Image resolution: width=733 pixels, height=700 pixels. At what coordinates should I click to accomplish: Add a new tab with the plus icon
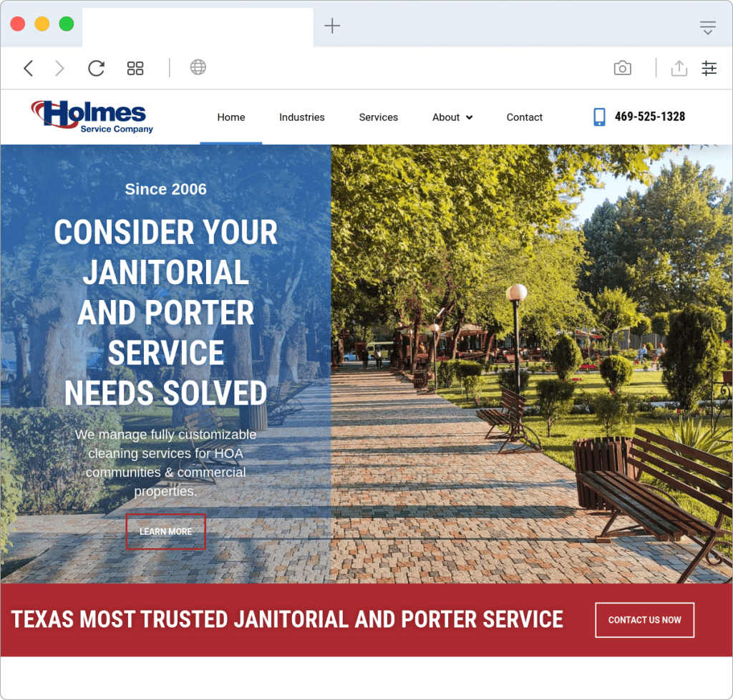tap(332, 26)
